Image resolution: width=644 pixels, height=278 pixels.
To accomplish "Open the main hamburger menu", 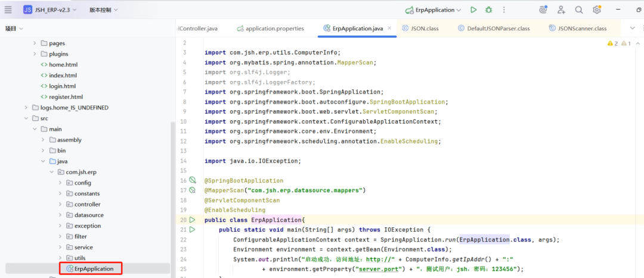I will coord(8,10).
